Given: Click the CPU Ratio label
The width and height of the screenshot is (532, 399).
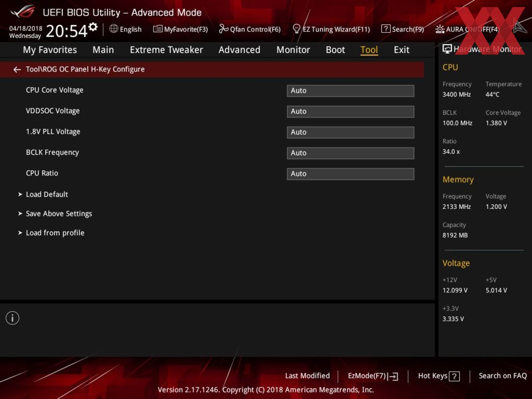Looking at the screenshot, I should click(x=42, y=173).
